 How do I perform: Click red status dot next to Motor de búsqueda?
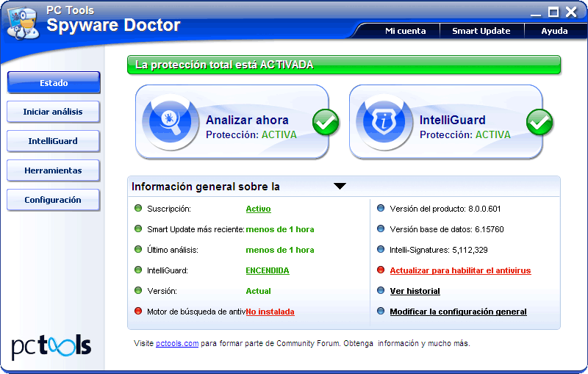point(138,312)
